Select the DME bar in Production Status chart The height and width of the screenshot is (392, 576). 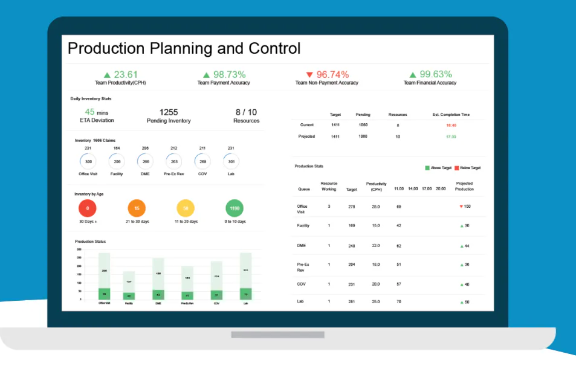pyautogui.click(x=158, y=279)
